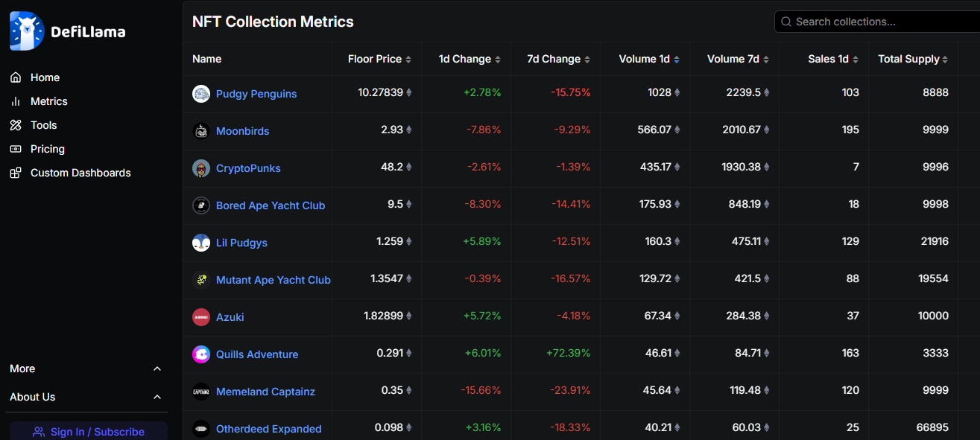Click the Bored Ape Yacht Club avatar
This screenshot has height=440, width=980.
coord(201,205)
